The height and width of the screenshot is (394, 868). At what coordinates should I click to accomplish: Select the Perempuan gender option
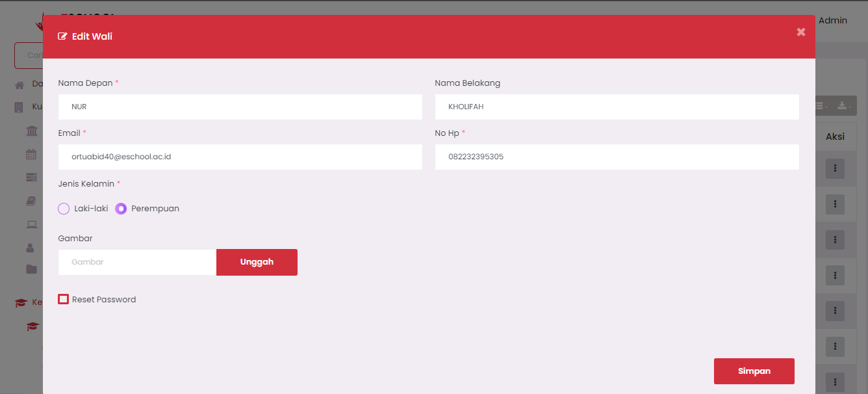121,209
